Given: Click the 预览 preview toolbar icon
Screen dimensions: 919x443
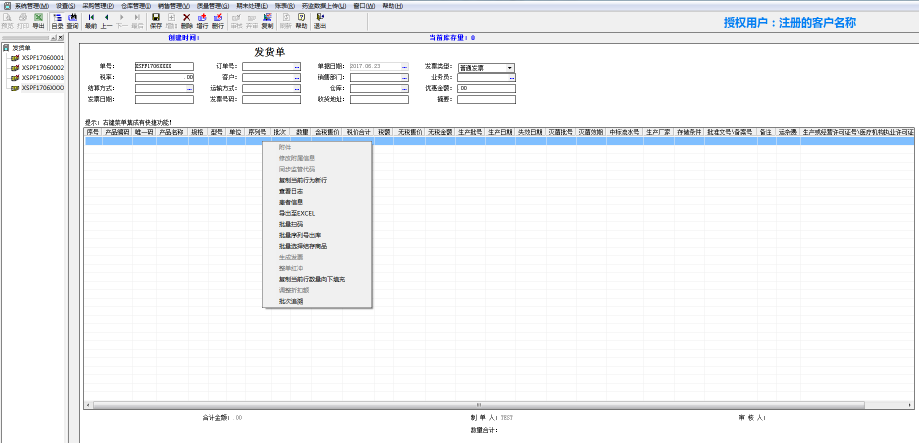Looking at the screenshot, I should 7,21.
